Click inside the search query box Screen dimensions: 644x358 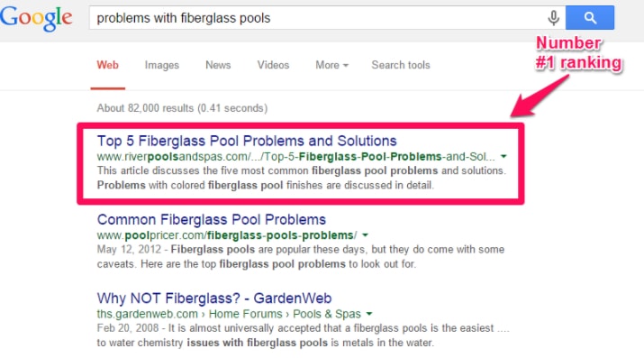pyautogui.click(x=316, y=18)
